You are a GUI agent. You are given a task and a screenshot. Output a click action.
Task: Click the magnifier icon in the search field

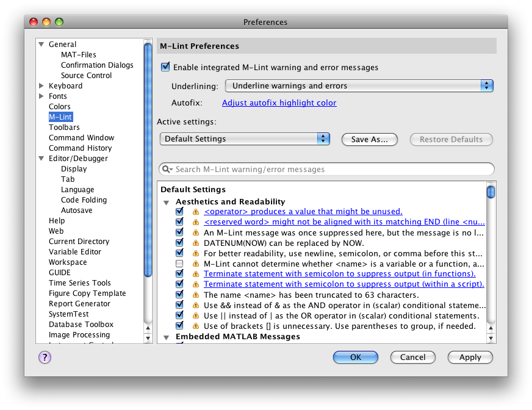166,170
